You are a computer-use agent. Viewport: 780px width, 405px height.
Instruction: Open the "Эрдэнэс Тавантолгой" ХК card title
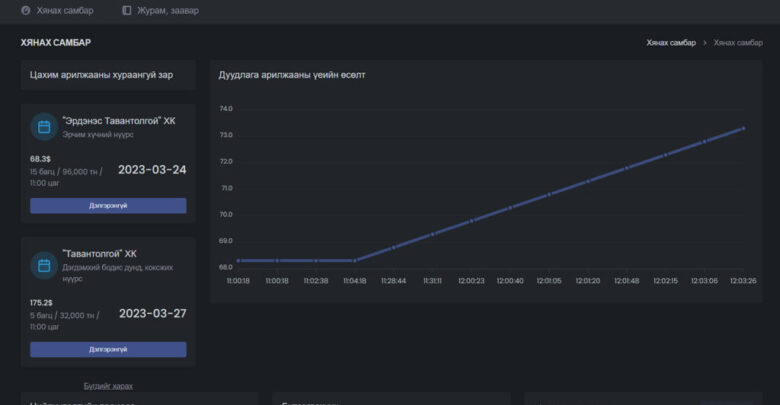coord(118,120)
